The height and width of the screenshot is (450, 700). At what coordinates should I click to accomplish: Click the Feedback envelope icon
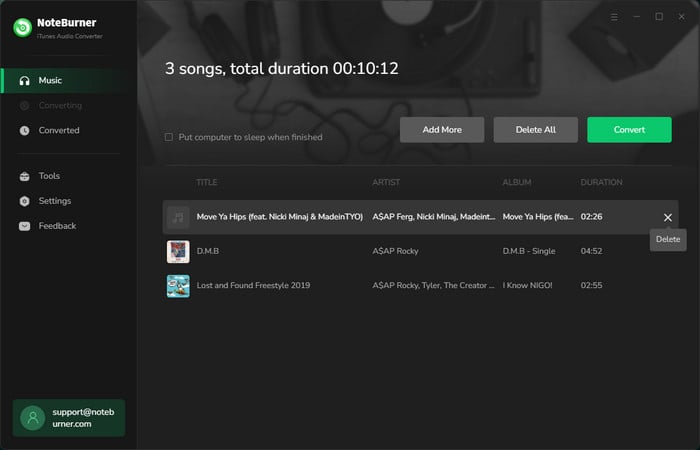pyautogui.click(x=25, y=226)
